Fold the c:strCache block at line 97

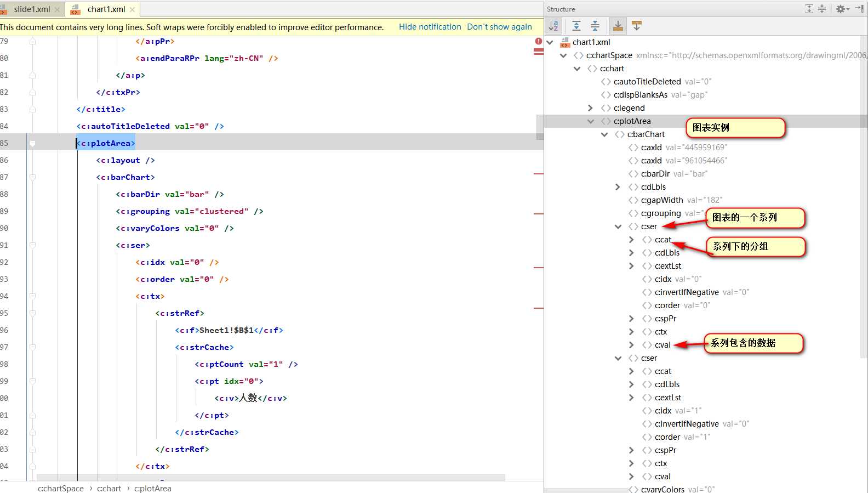click(x=32, y=347)
